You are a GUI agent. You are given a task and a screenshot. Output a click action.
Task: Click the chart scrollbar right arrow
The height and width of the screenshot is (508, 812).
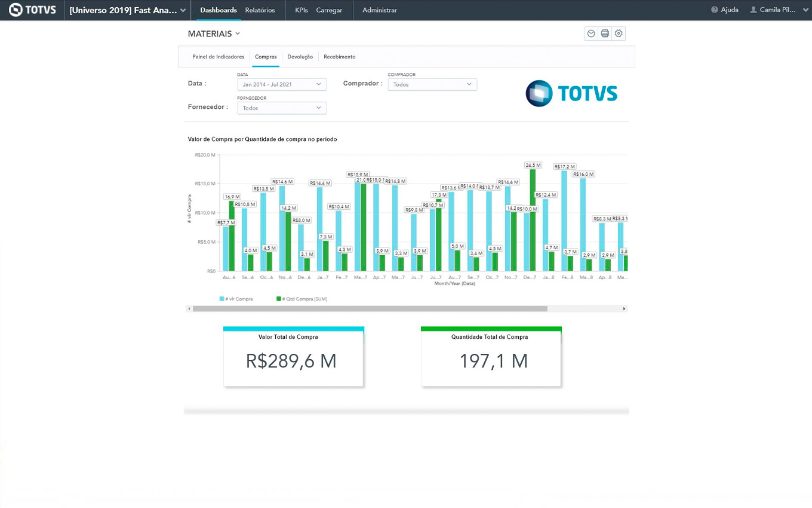coord(625,309)
